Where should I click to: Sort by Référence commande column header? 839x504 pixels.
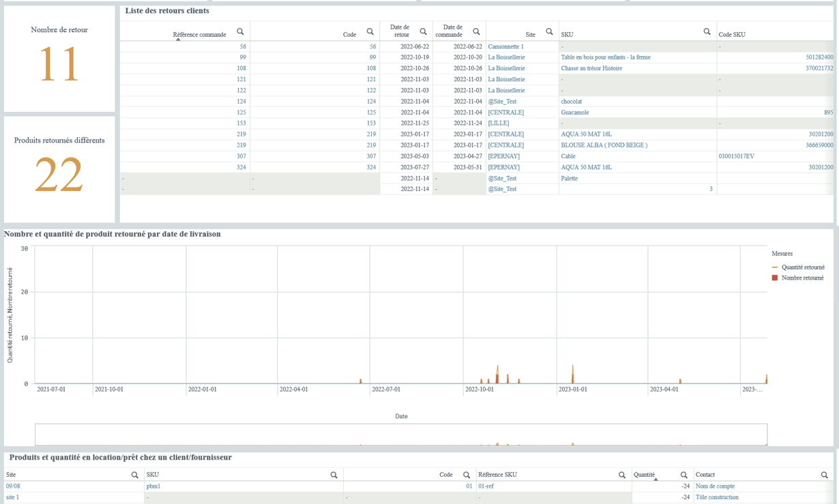(x=199, y=35)
